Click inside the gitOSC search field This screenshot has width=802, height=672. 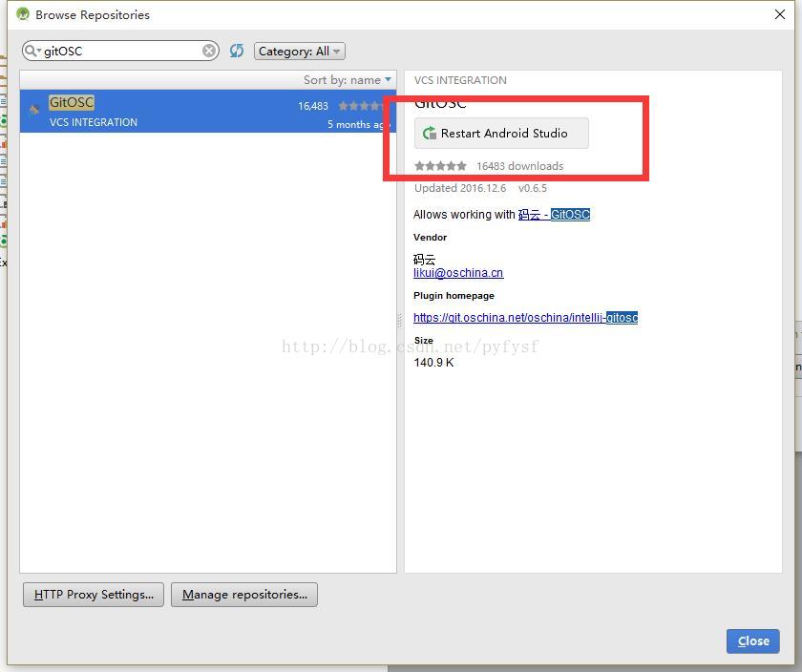122,52
